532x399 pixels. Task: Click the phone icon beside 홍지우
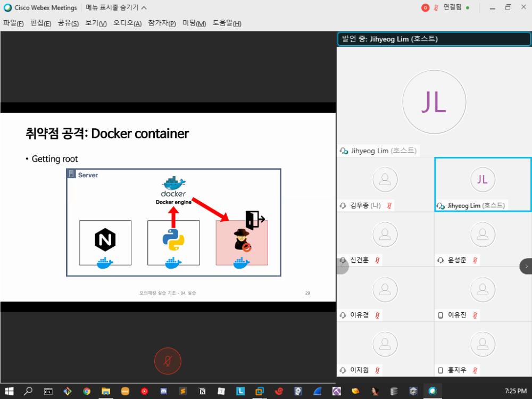coord(440,370)
